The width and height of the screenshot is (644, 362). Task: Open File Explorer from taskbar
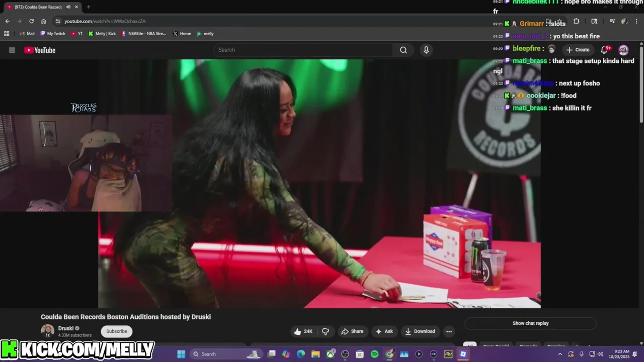[x=315, y=354]
